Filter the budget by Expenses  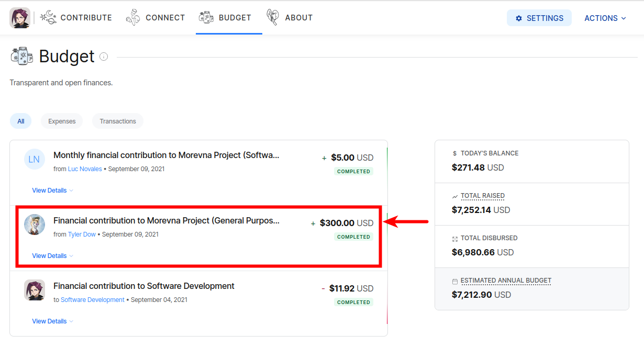point(62,121)
